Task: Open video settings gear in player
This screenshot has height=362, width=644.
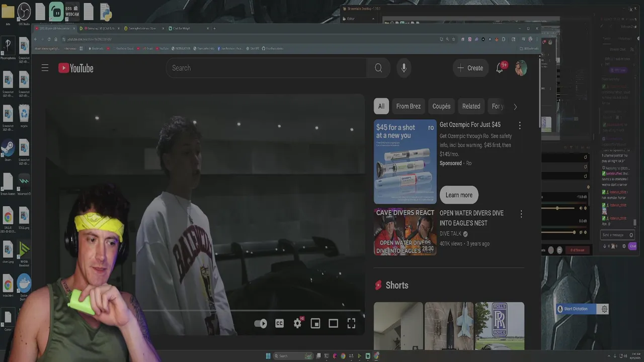Action: click(298, 323)
